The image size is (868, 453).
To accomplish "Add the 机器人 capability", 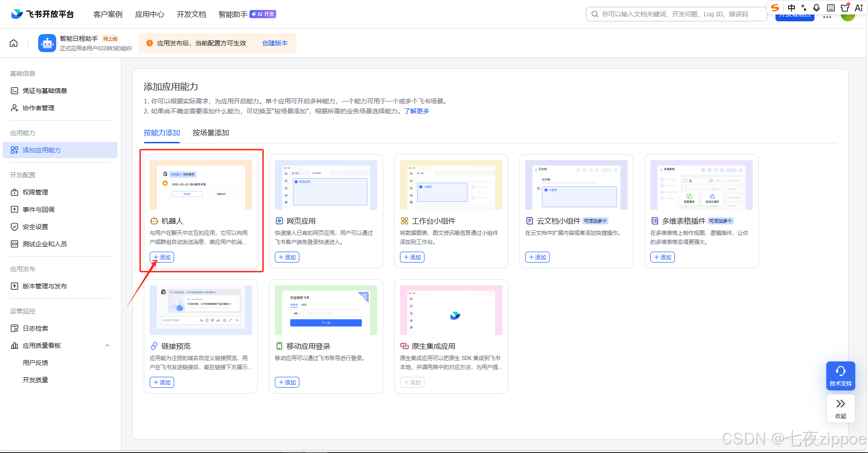I will [162, 257].
